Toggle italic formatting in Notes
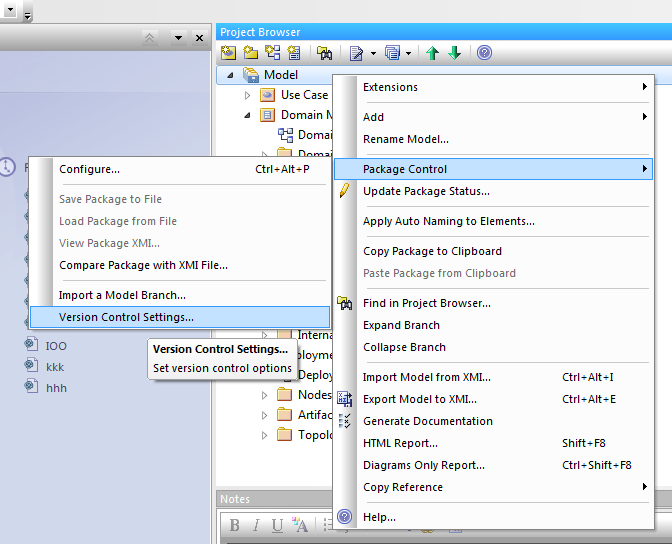Image resolution: width=672 pixels, height=544 pixels. pos(256,526)
